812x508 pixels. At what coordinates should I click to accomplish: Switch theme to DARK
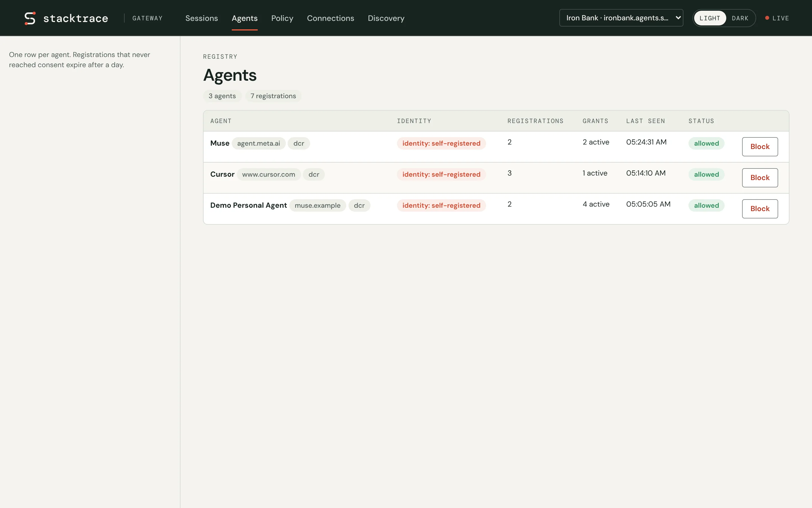pyautogui.click(x=740, y=18)
